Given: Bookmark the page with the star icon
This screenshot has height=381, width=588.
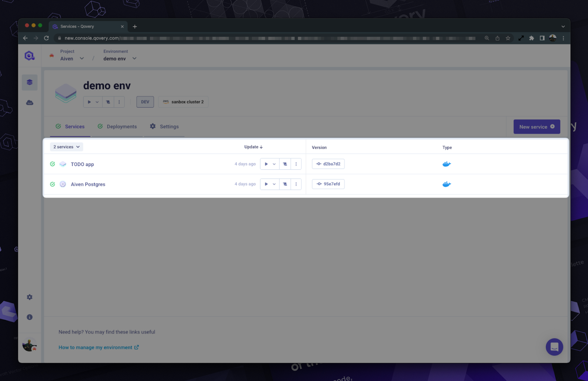Looking at the screenshot, I should 508,38.
